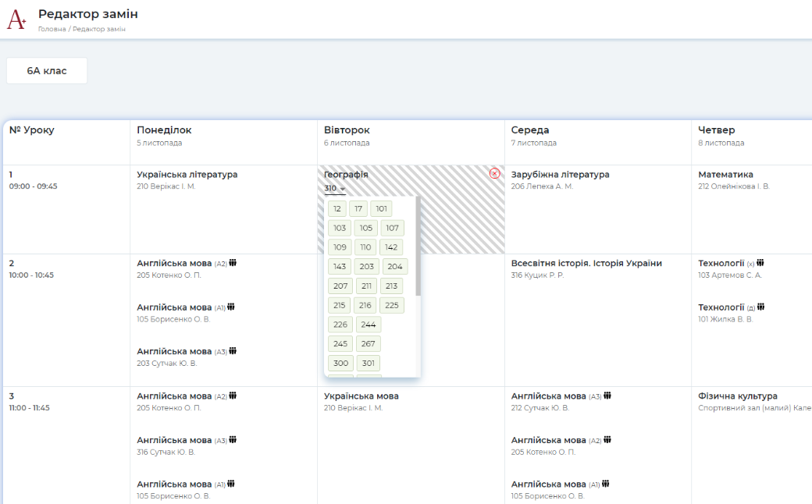Pick room 143 in the dropdown
Screen dimensions: 812x504
340,267
